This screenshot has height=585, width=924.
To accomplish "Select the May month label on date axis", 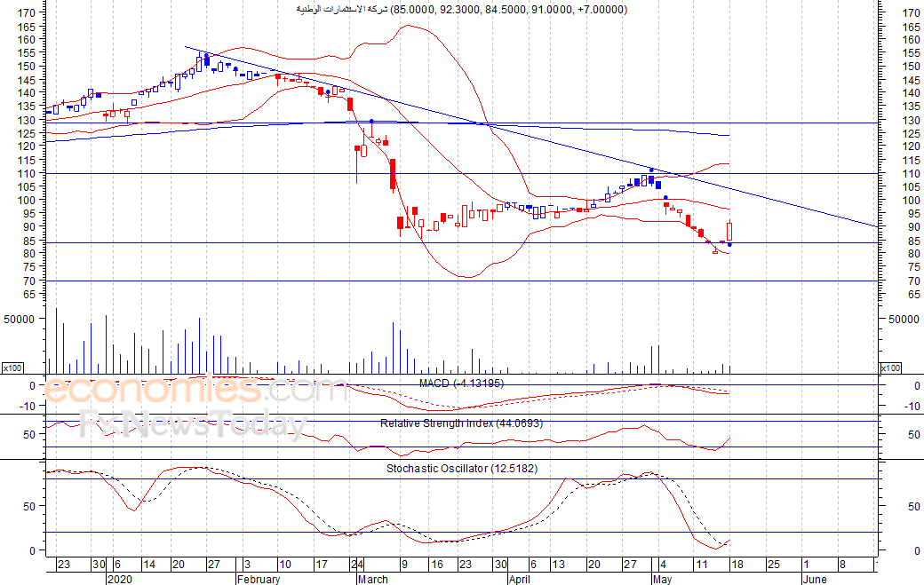I will (x=662, y=579).
